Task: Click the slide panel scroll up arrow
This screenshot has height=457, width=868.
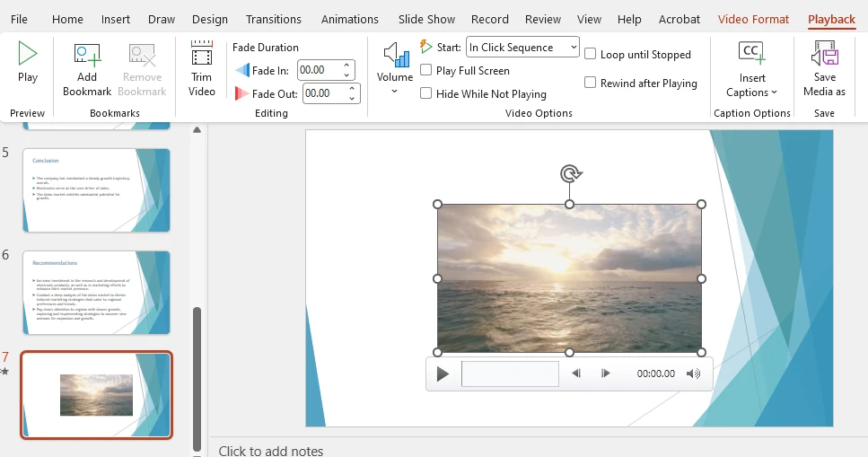Action: tap(197, 130)
